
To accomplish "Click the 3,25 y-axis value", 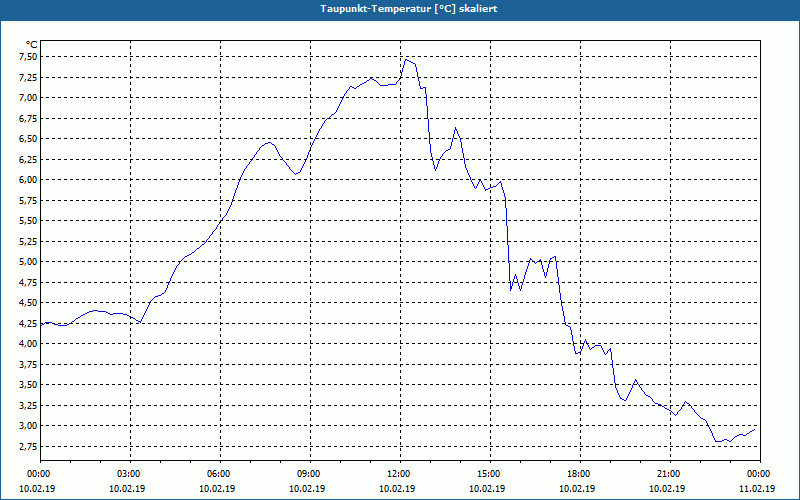I will pos(28,406).
